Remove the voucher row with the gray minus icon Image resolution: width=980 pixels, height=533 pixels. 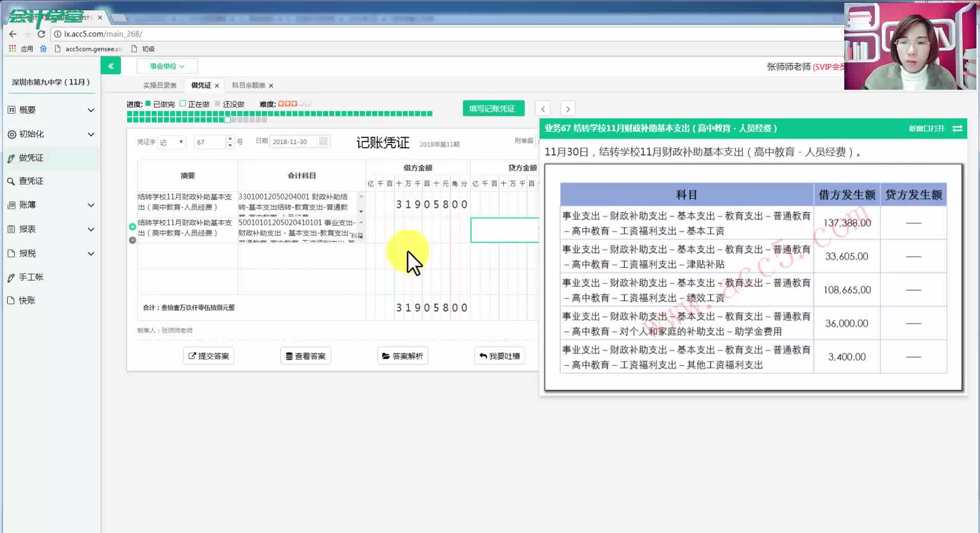pyautogui.click(x=133, y=240)
